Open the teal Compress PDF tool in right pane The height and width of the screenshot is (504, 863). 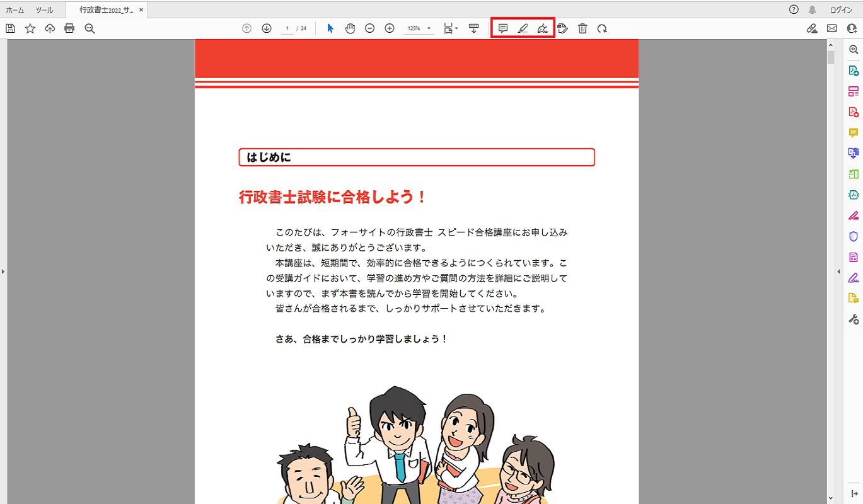[x=854, y=195]
